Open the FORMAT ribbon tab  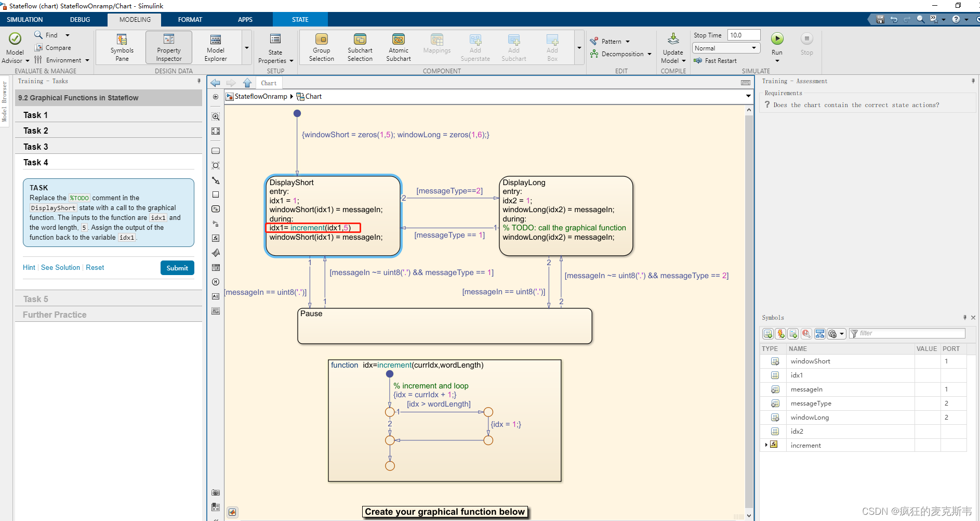click(x=190, y=19)
